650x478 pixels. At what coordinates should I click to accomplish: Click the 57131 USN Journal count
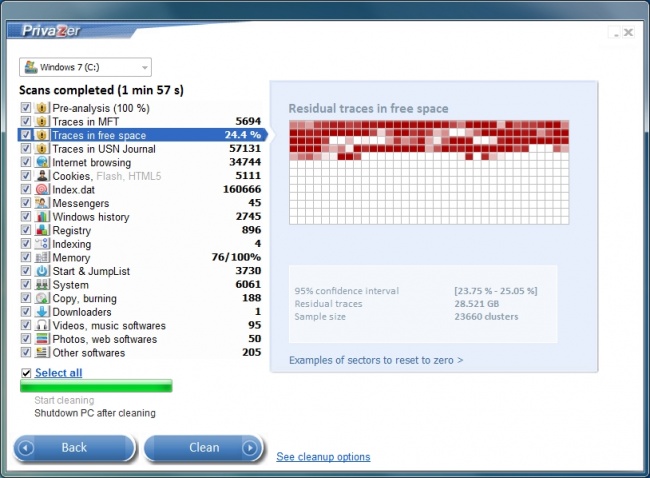click(x=245, y=148)
